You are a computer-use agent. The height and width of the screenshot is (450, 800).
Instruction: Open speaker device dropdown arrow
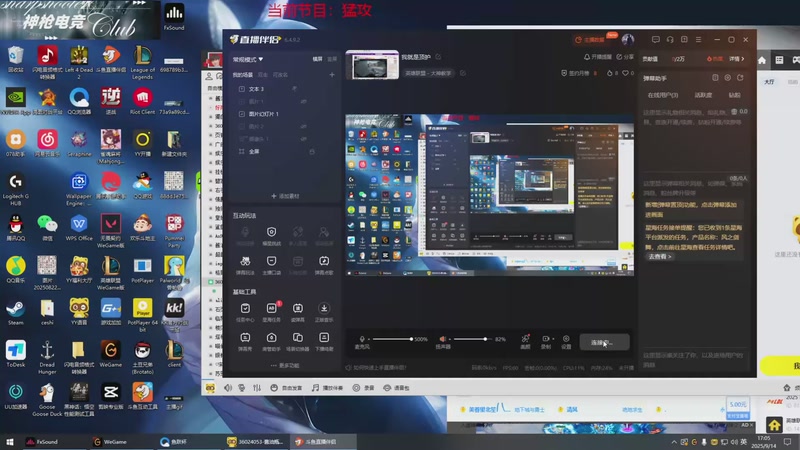[449, 339]
